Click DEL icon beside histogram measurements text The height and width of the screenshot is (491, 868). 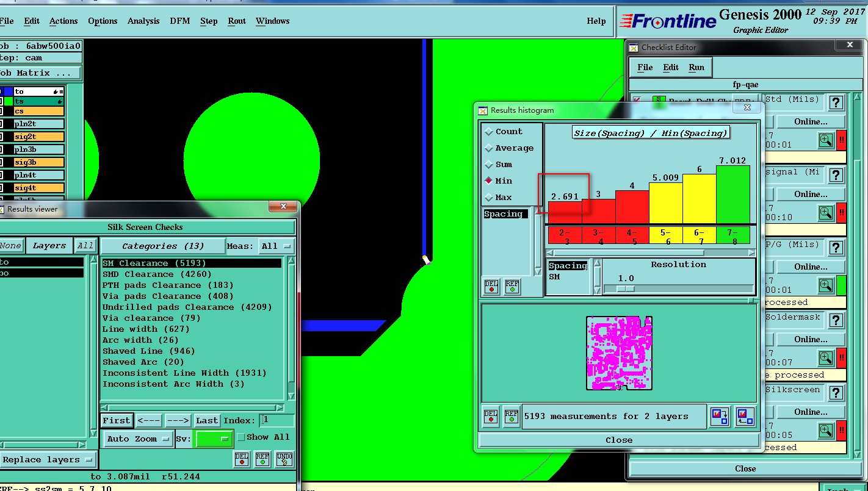tap(491, 416)
